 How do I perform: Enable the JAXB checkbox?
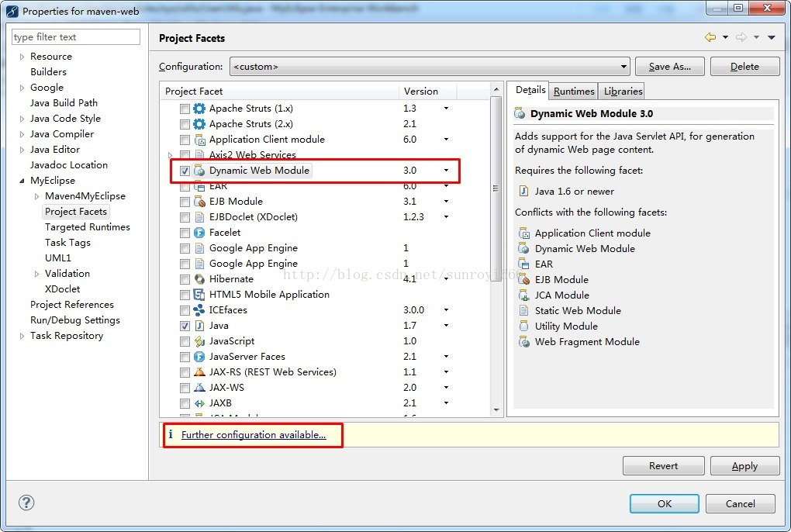point(185,404)
